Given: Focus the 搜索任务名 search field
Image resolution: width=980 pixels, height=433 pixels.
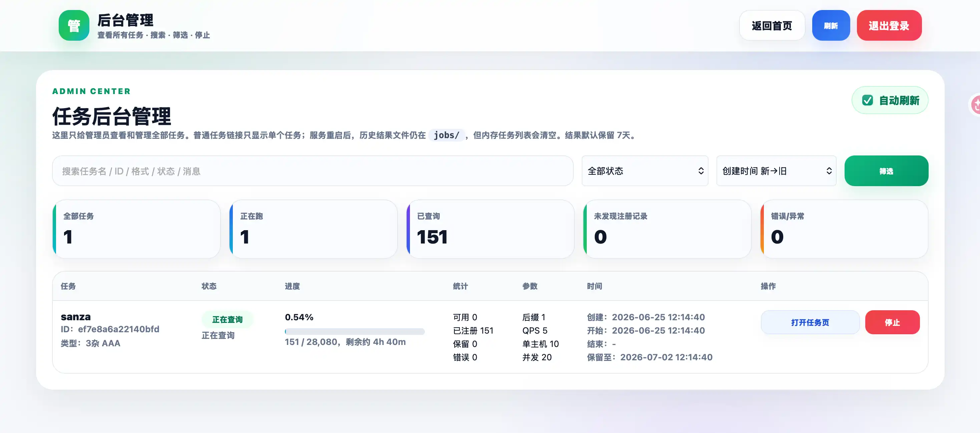Looking at the screenshot, I should point(313,171).
